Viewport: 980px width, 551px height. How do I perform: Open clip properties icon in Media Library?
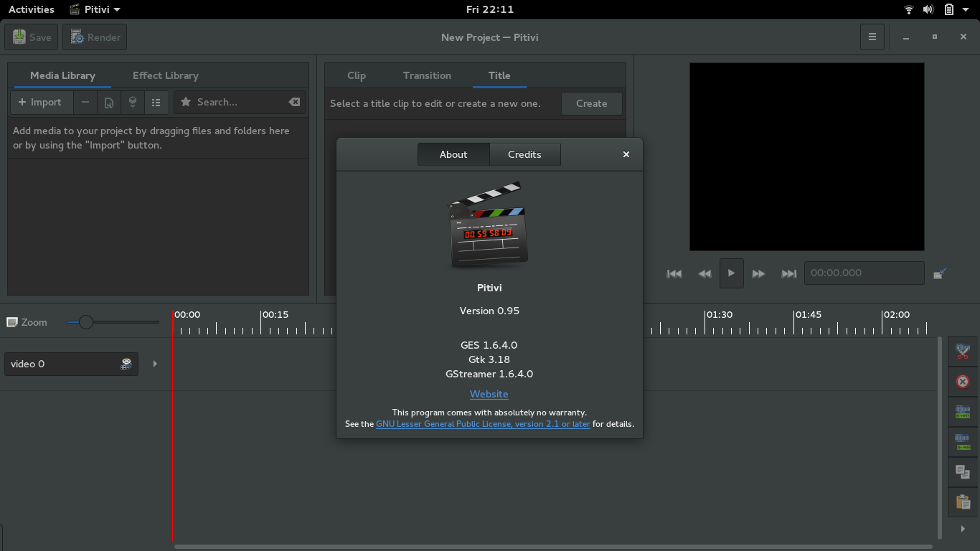coord(109,103)
